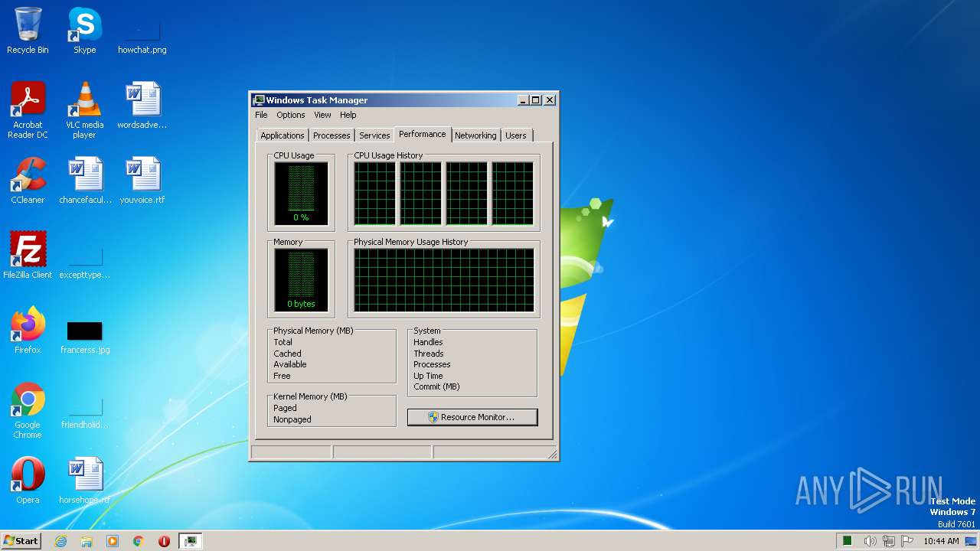Launch VLC media player shortcut
Screen dimensions: 980x551
[x=84, y=109]
